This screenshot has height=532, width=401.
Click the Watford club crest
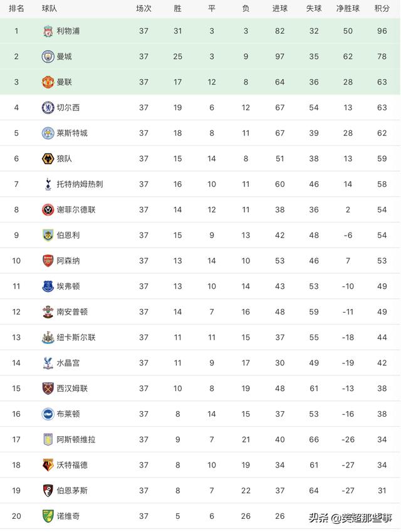(x=48, y=465)
